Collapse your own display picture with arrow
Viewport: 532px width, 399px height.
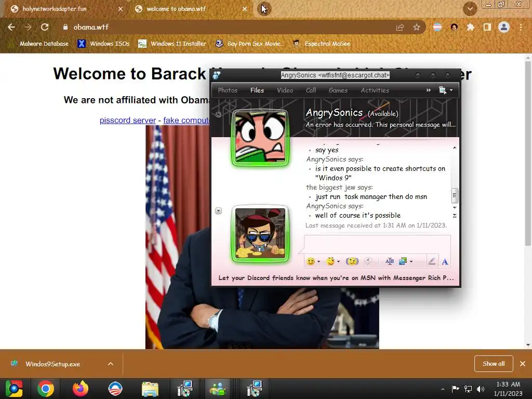219,211
